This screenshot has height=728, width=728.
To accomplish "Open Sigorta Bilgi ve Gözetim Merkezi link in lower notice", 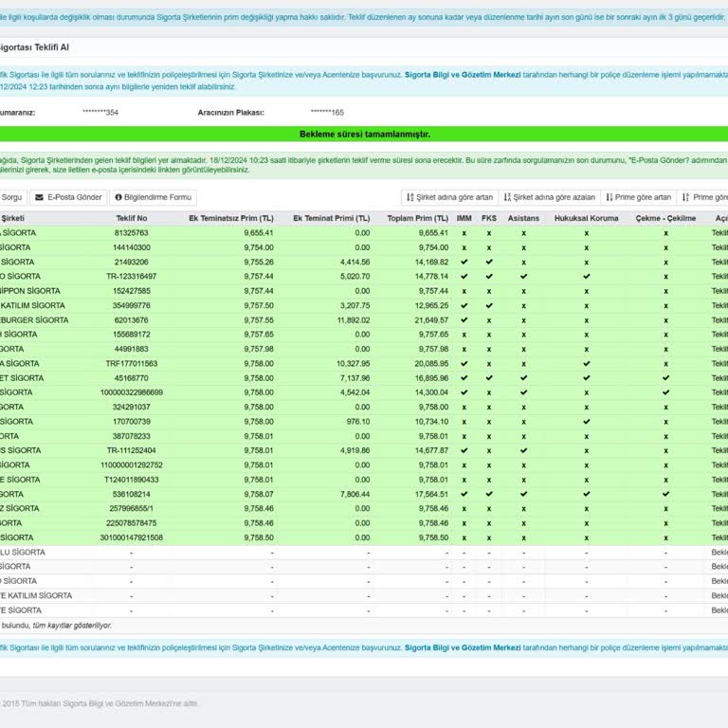I will point(463,647).
